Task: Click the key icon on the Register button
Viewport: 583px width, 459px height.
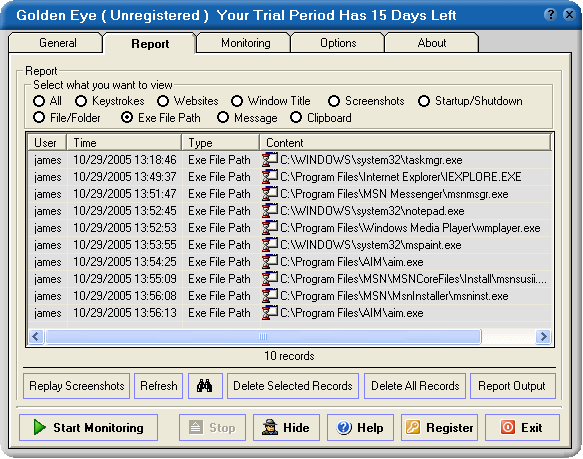Action: click(x=413, y=427)
